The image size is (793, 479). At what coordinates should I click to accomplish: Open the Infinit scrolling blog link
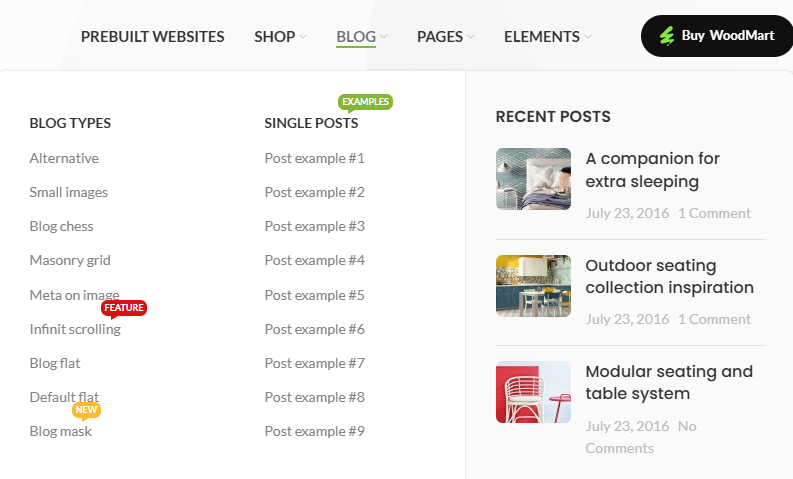click(x=75, y=329)
